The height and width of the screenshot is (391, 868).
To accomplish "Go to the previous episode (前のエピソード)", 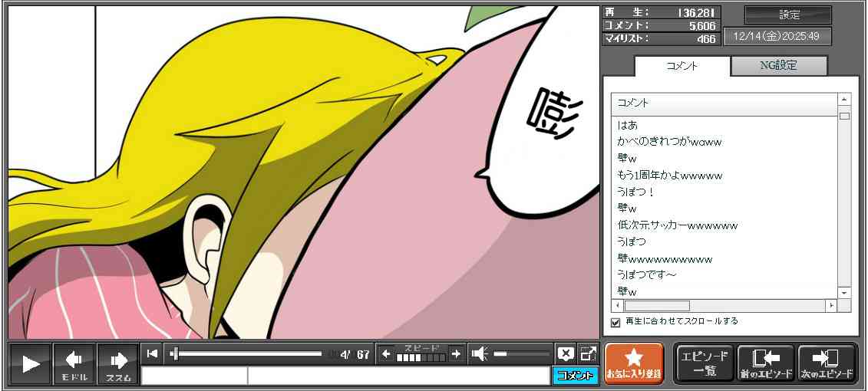I will tap(765, 363).
